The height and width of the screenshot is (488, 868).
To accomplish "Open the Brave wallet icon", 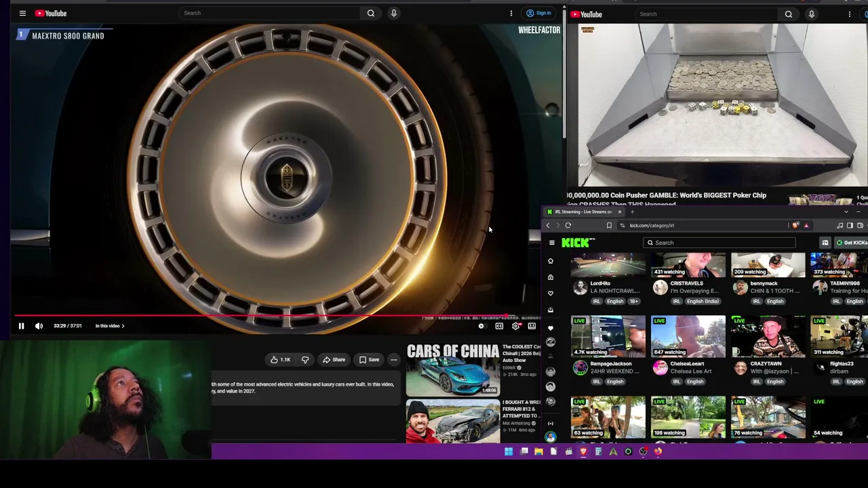I will [859, 226].
